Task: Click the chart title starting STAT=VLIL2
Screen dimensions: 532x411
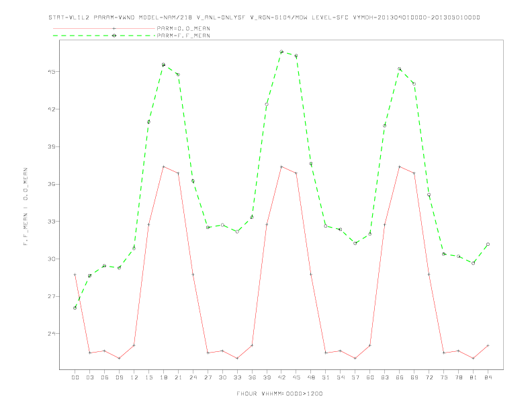Action: pos(264,17)
